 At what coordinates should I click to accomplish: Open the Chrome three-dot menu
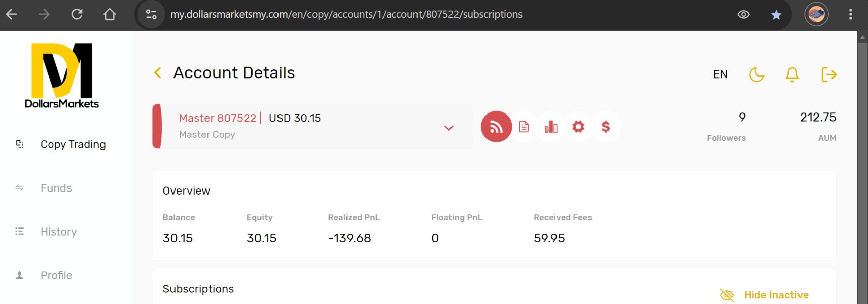[x=850, y=14]
